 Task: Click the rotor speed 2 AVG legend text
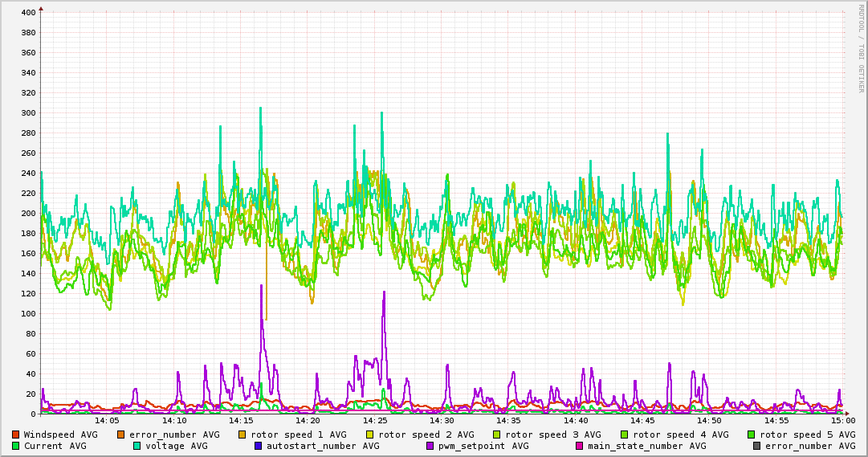click(426, 435)
